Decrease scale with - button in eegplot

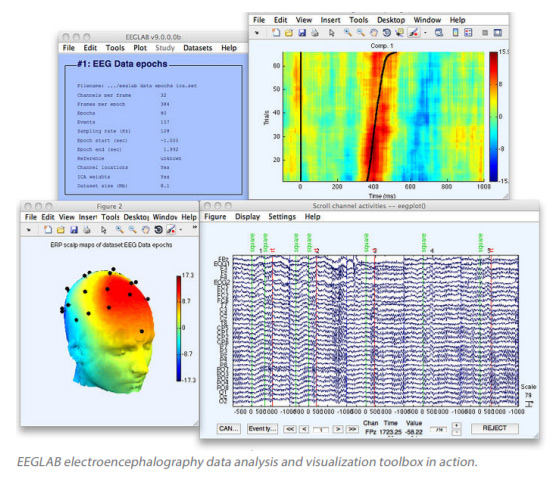click(456, 432)
